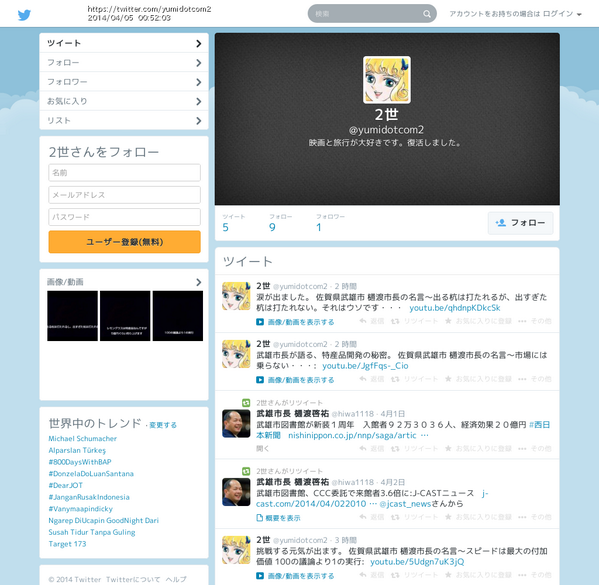
Task: Open the ログイン dropdown at top right
Action: pyautogui.click(x=562, y=14)
